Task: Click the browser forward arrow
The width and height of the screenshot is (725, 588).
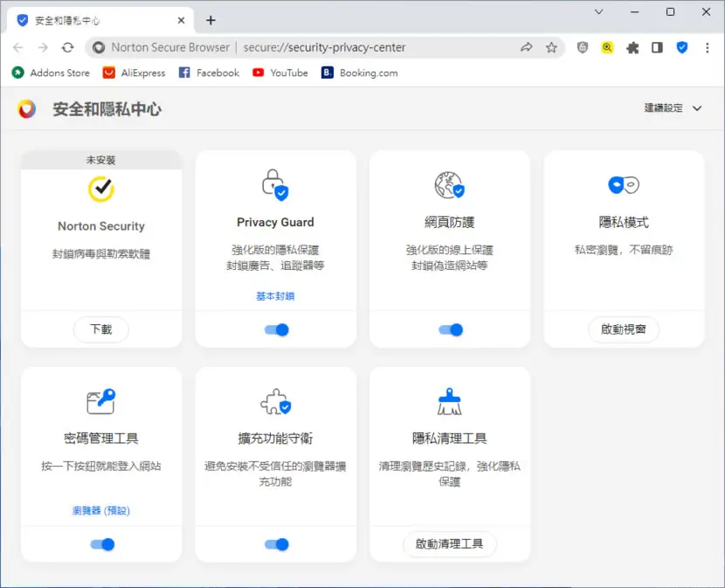Action: 43,47
